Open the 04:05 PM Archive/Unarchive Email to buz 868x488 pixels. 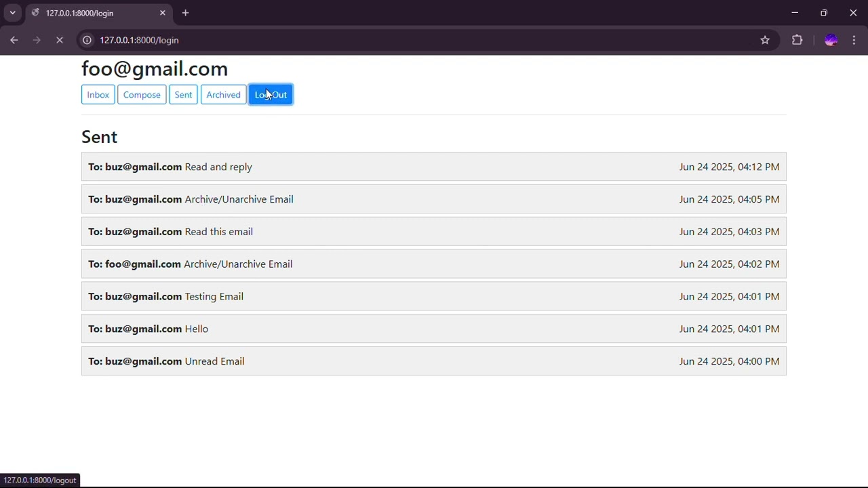(x=434, y=199)
